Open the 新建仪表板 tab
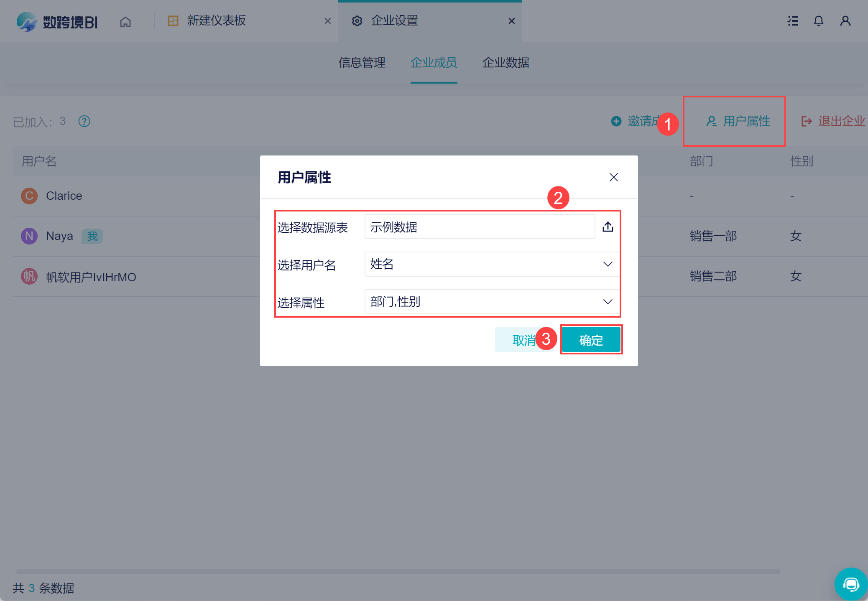The height and width of the screenshot is (601, 868). pos(216,21)
